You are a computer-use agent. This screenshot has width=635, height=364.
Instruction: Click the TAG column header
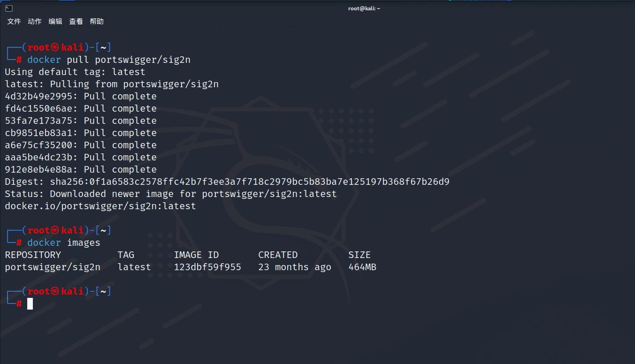point(126,255)
